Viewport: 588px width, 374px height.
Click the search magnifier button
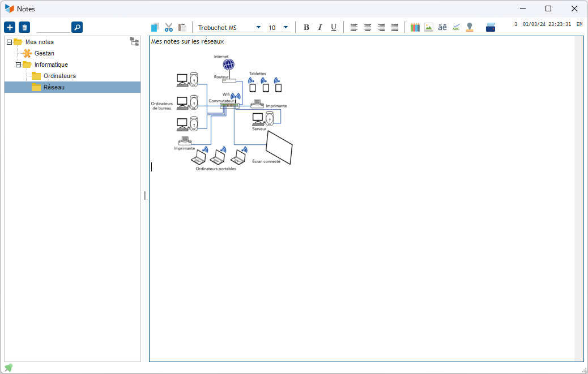click(77, 27)
